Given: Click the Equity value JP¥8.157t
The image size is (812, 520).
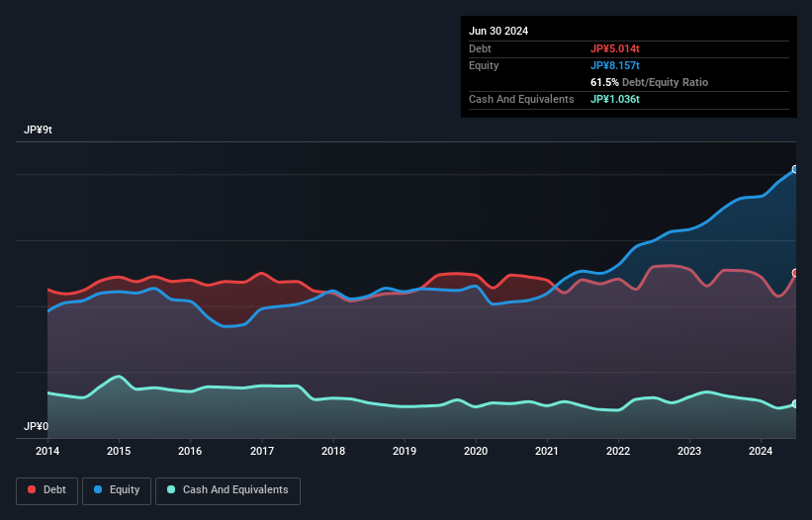Looking at the screenshot, I should [615, 65].
